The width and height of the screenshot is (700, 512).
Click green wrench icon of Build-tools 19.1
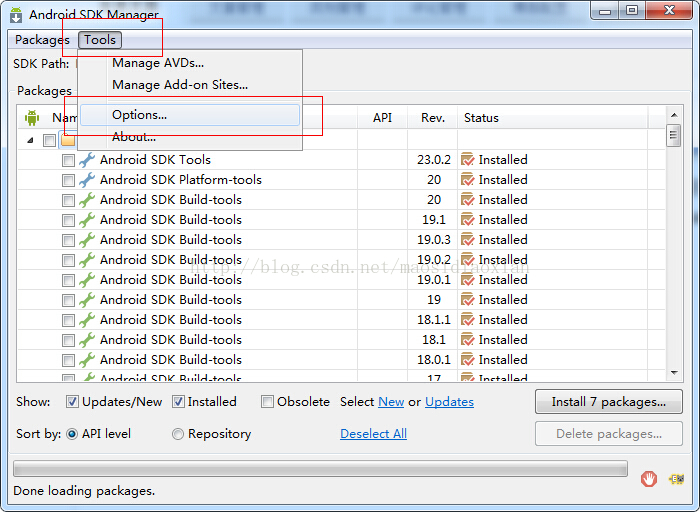pyautogui.click(x=87, y=220)
